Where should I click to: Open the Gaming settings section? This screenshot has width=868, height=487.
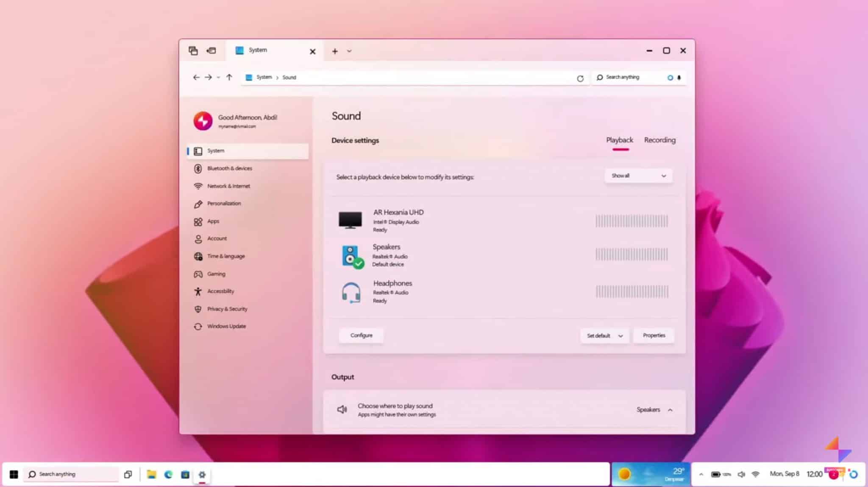(216, 274)
